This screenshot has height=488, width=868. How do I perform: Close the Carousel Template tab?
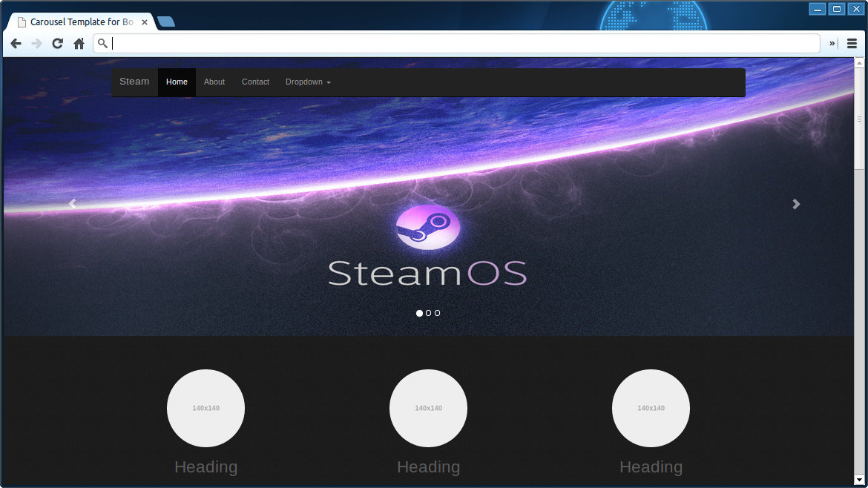[145, 22]
